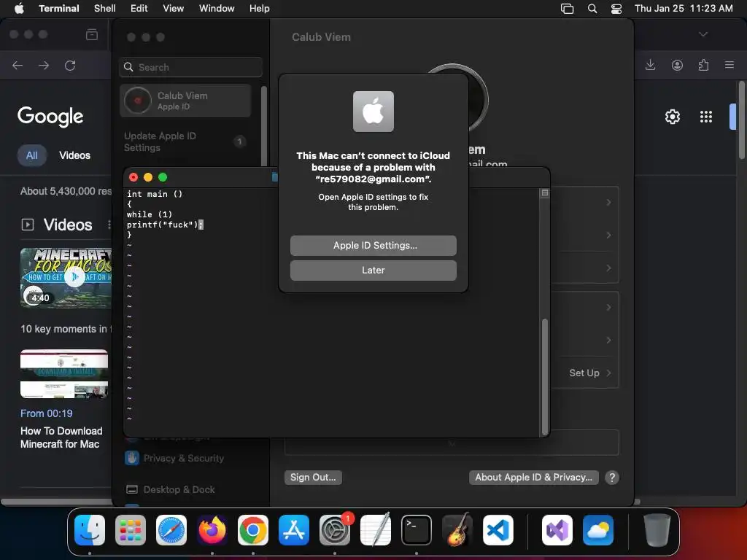The width and height of the screenshot is (747, 560).
Task: Click the Stage Manager menu bar icon
Action: pos(567,9)
